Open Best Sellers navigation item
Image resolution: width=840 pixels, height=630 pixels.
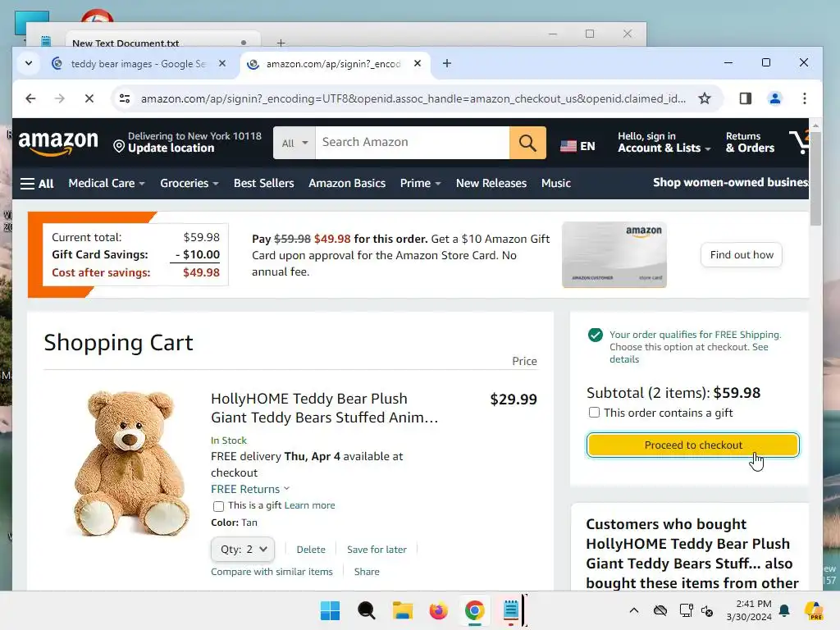click(263, 183)
